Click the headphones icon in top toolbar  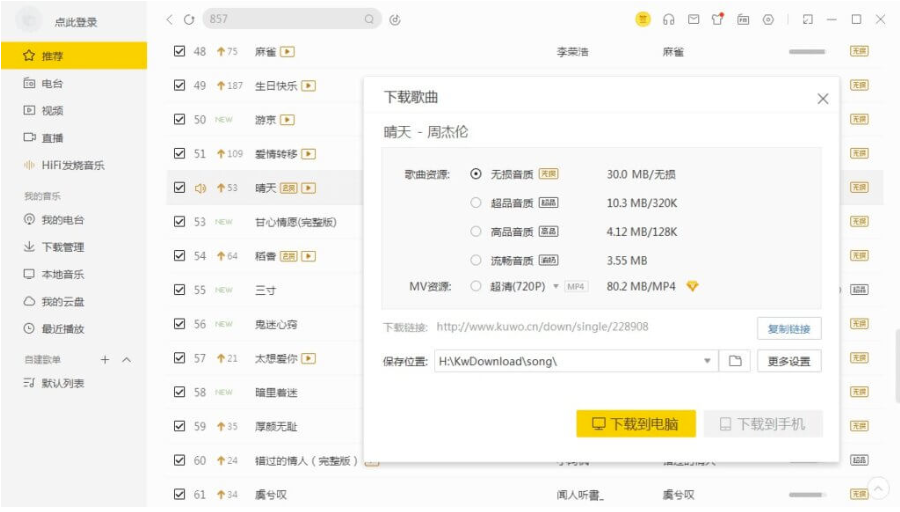[x=668, y=19]
